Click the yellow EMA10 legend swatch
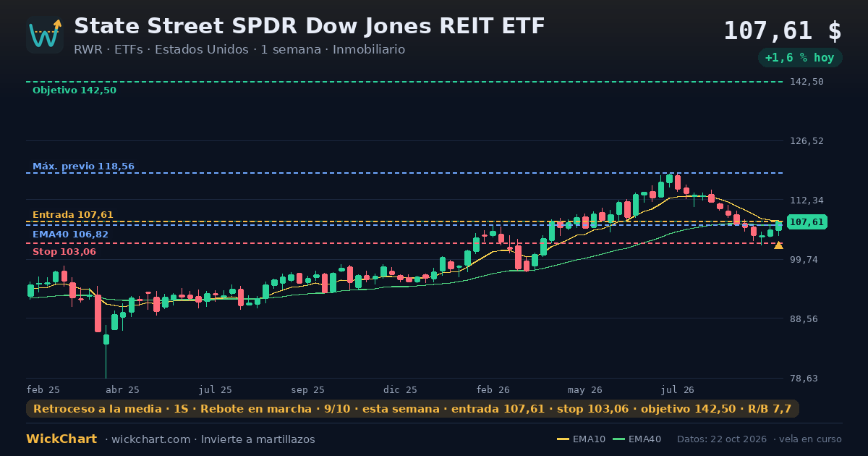This screenshot has width=868, height=456. [563, 439]
